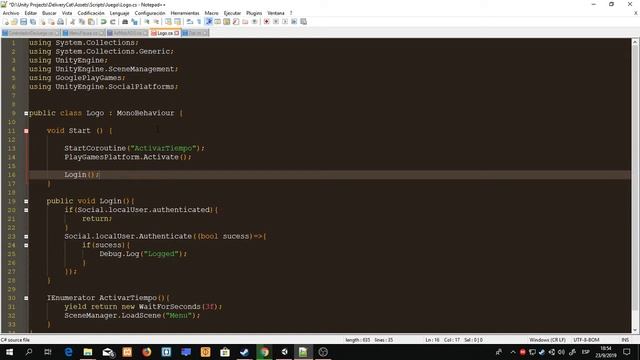Screen dimensions: 640x360
Task: Open the Ejecutar menu
Action: coord(232,13)
